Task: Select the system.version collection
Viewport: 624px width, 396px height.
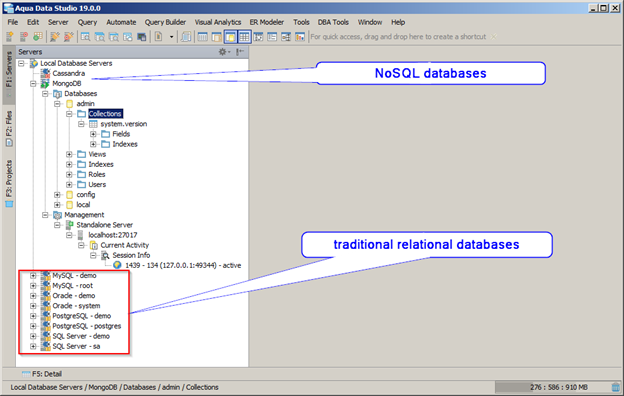Action: pyautogui.click(x=123, y=124)
